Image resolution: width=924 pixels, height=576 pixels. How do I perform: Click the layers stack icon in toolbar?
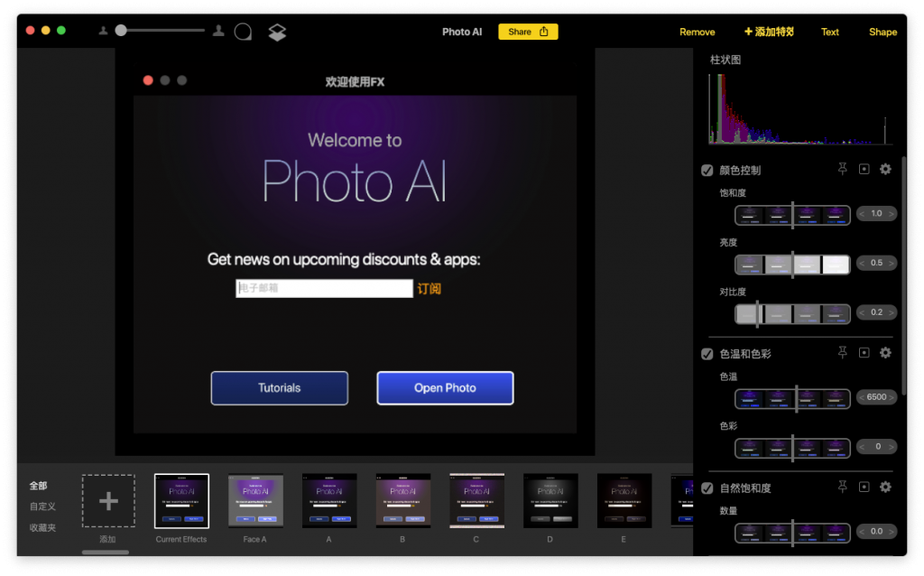tap(277, 32)
